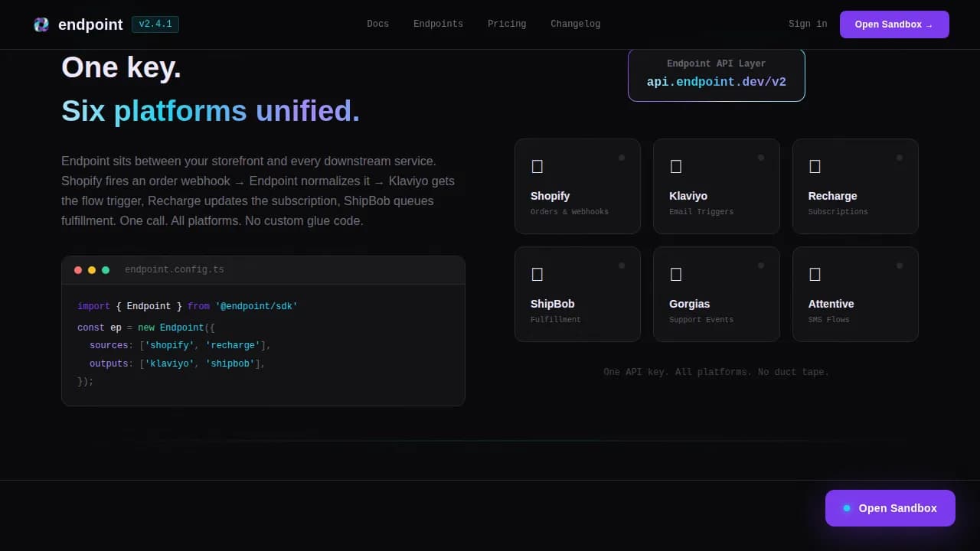Click the endpoint brand name
The image size is (980, 551).
tap(90, 24)
